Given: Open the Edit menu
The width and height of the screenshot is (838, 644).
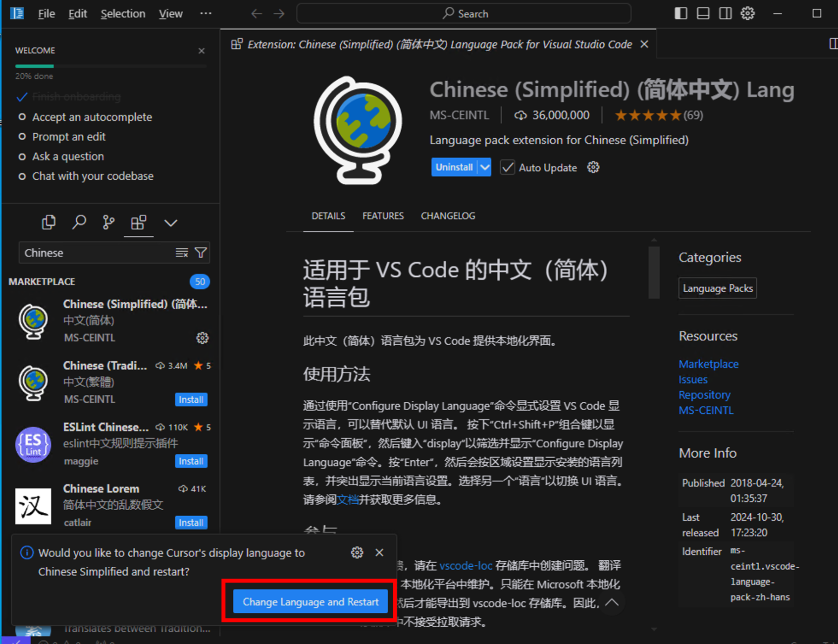Looking at the screenshot, I should pyautogui.click(x=78, y=14).
